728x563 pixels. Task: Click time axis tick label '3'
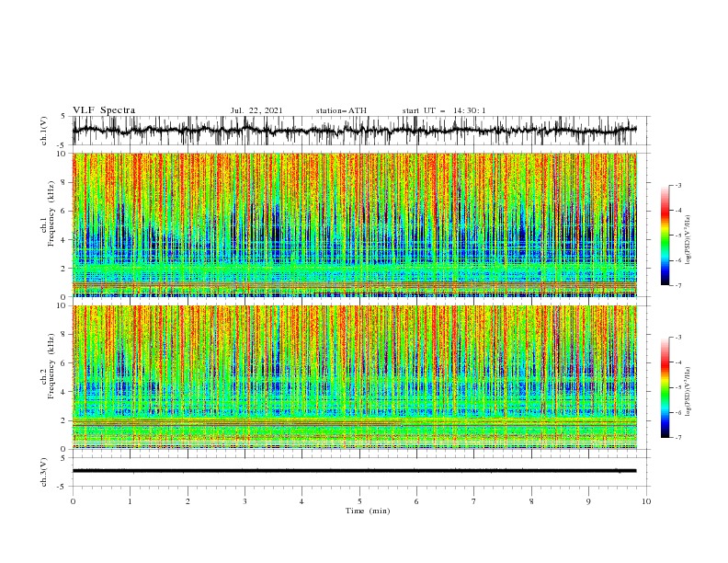coord(245,501)
